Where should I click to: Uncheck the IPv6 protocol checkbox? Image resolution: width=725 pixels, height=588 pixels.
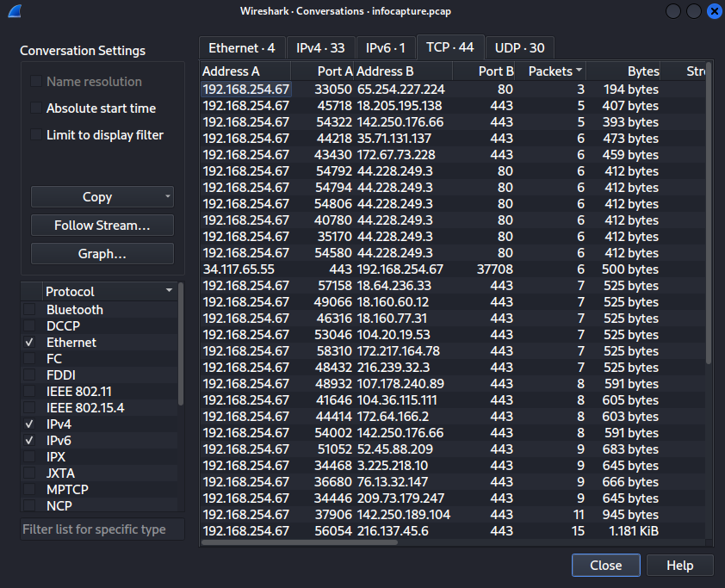(29, 441)
